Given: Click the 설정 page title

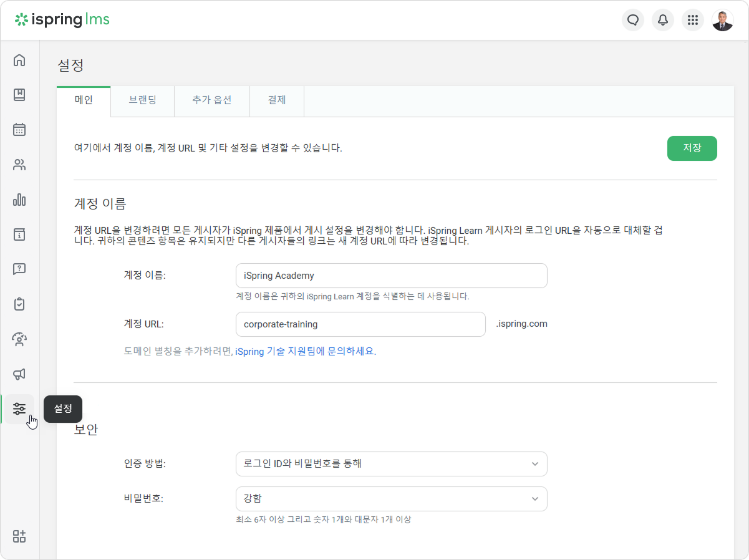Looking at the screenshot, I should tap(70, 65).
